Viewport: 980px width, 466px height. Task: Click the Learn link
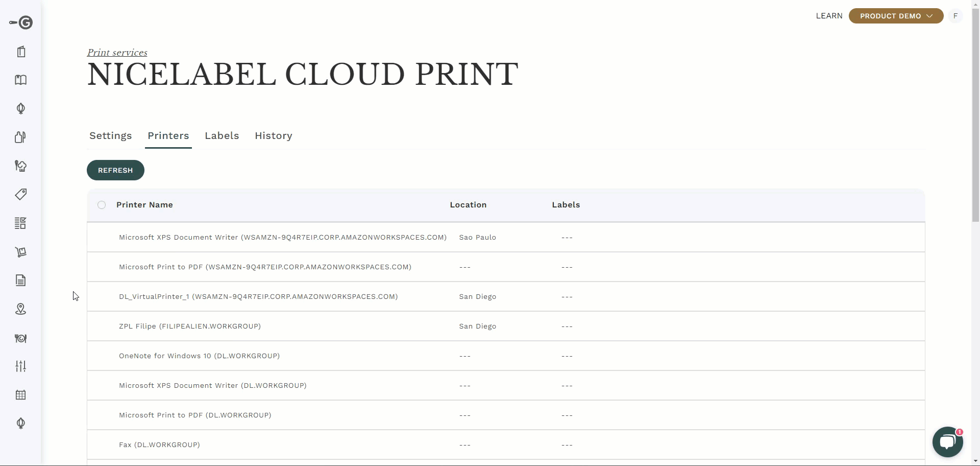point(829,16)
